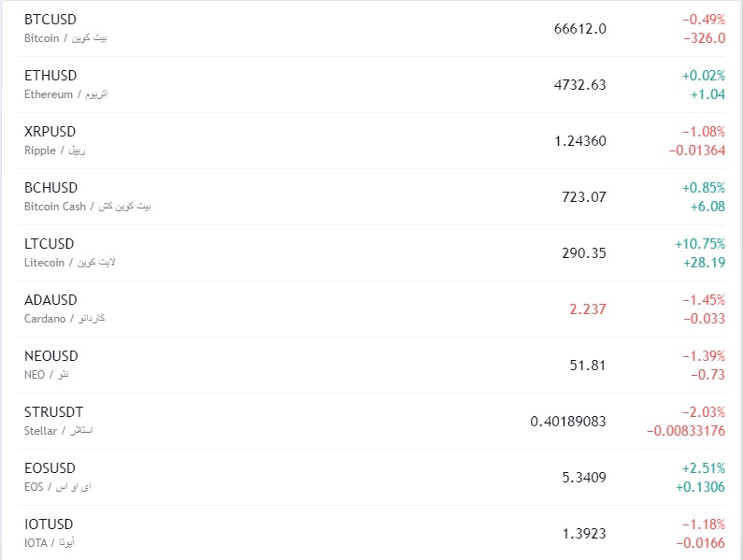Image resolution: width=743 pixels, height=560 pixels.
Task: Click Bitcoin −0.49% change value
Action: click(703, 20)
